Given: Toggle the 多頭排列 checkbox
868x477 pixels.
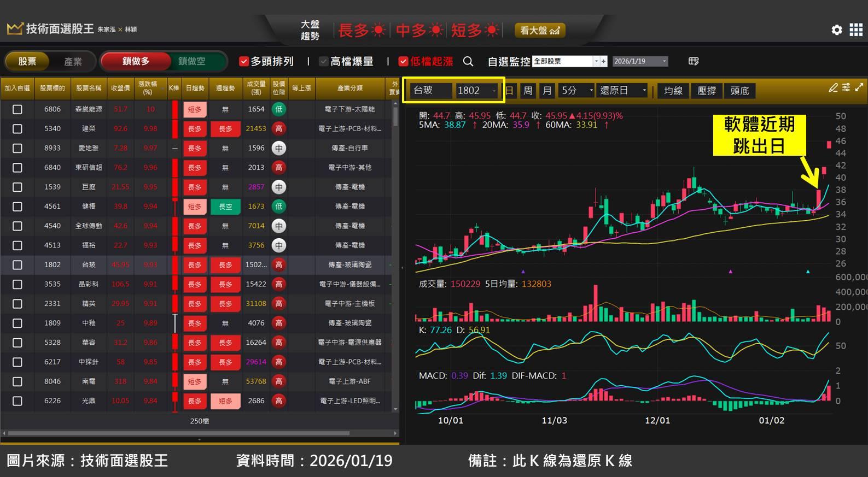Looking at the screenshot, I should point(244,61).
